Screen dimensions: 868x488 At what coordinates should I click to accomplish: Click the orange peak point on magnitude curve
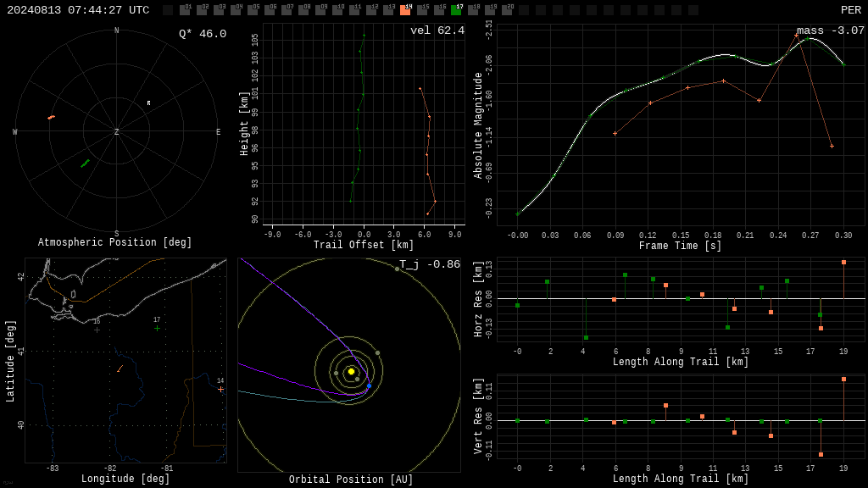pos(796,36)
